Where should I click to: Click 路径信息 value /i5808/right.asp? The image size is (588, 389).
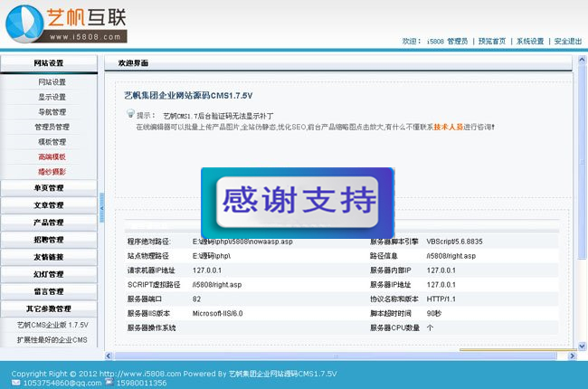[x=451, y=256]
